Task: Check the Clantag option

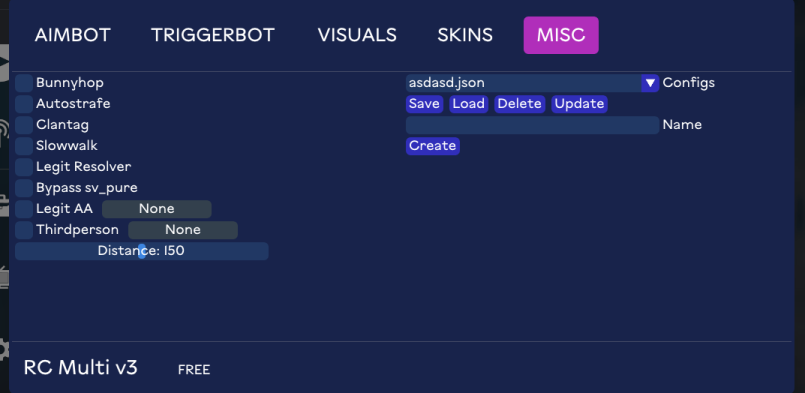Action: pos(24,125)
